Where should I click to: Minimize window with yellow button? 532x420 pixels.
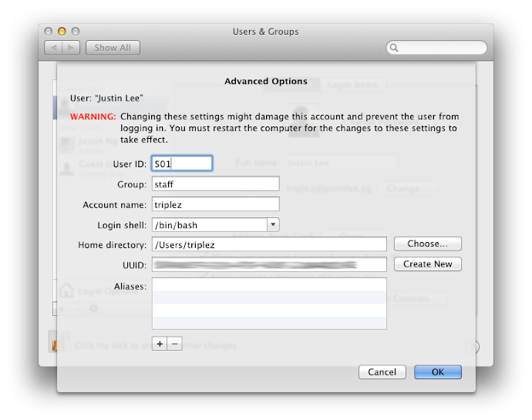[x=62, y=32]
